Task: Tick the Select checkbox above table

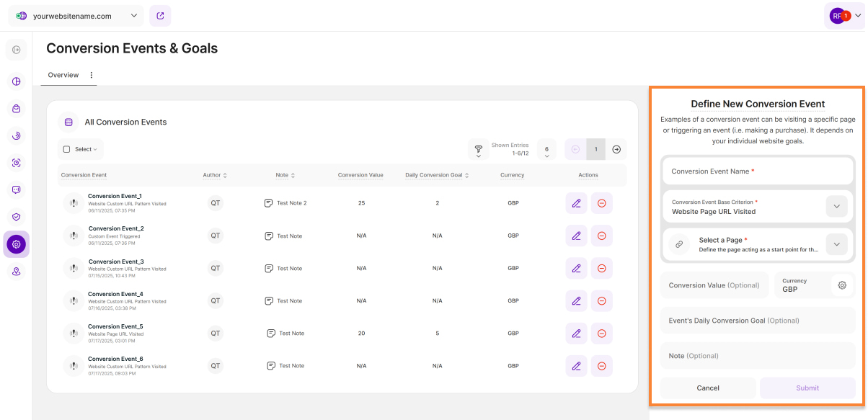Action: tap(67, 149)
